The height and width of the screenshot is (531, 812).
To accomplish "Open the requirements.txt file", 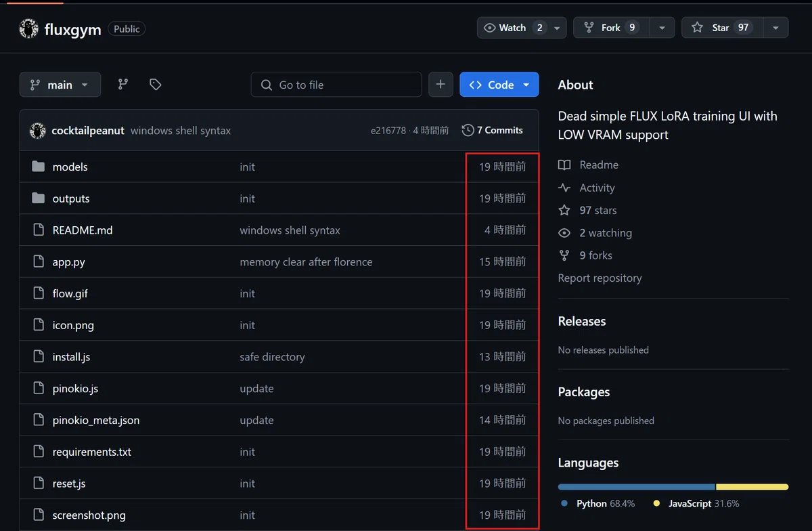I will (92, 452).
